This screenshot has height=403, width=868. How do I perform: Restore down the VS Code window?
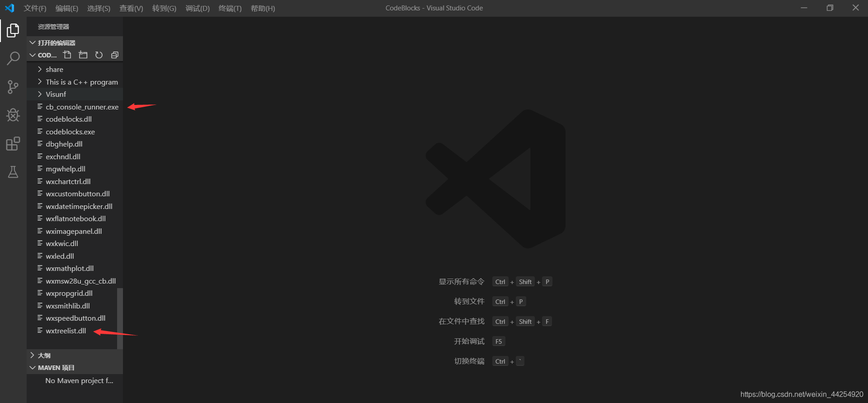[830, 8]
